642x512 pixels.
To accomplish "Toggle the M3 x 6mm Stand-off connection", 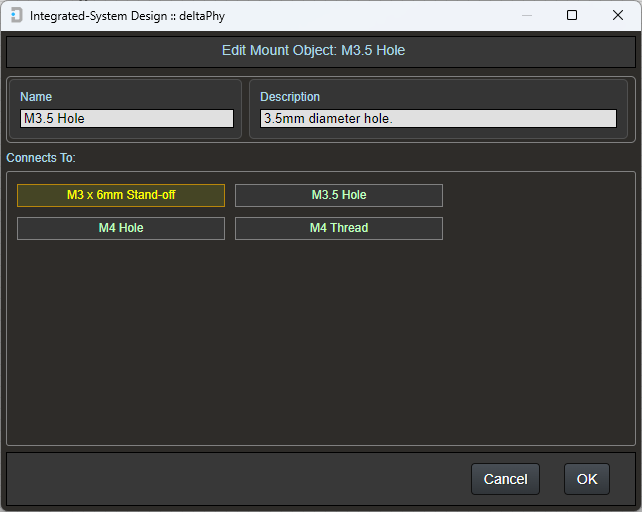I will [121, 195].
